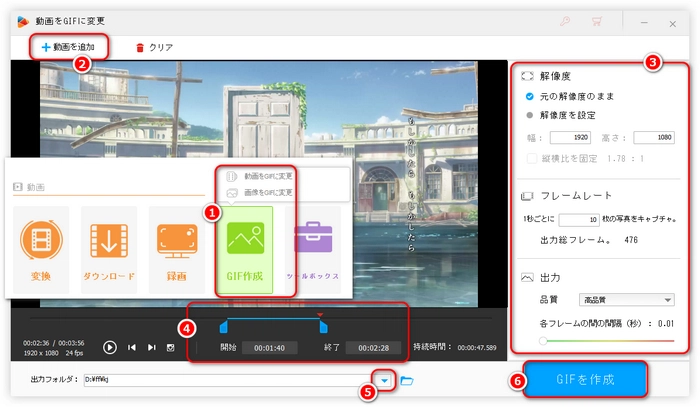Choose 動画をGIFに変更 menu entry
Viewport: 700px width, 407px height.
(x=263, y=176)
